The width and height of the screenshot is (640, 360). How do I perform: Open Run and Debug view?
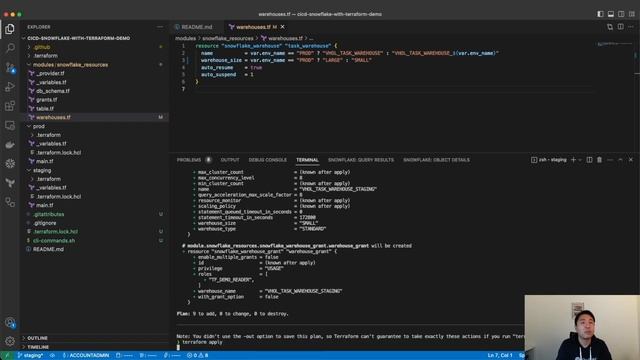(10, 87)
